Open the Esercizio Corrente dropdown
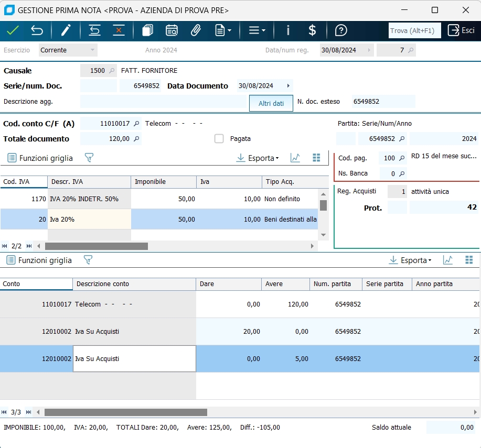This screenshot has width=481, height=448. [68, 50]
